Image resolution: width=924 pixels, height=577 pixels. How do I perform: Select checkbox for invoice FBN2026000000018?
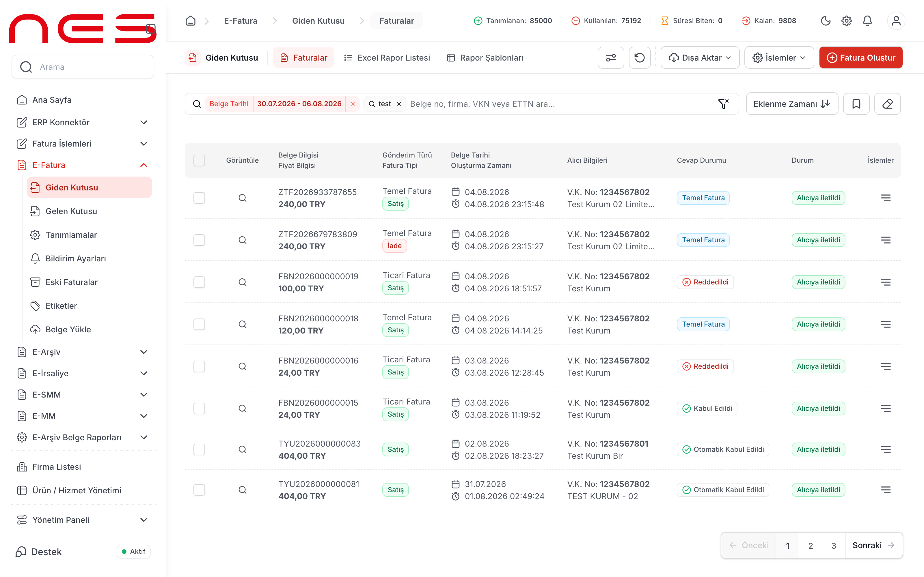pos(199,324)
